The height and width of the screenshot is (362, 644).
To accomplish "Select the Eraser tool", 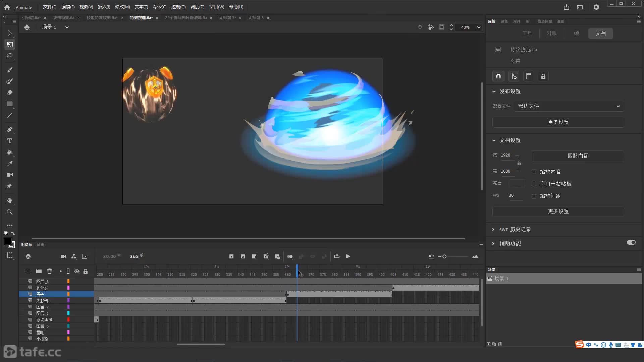I will (9, 93).
